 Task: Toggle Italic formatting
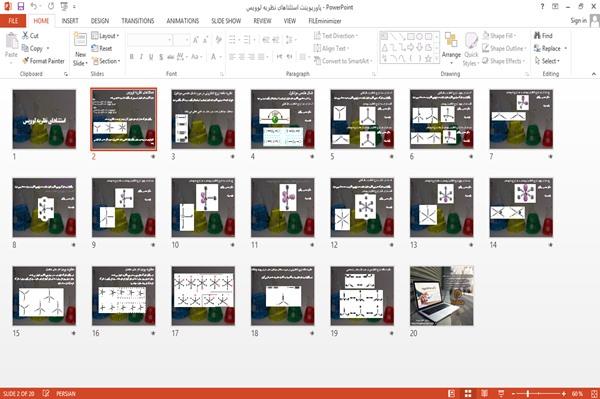pos(141,57)
